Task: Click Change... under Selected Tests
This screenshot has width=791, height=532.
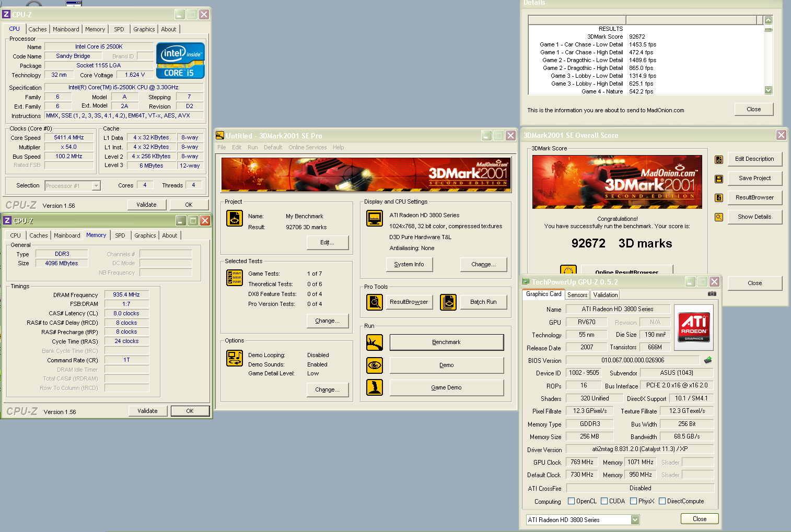Action: 328,321
